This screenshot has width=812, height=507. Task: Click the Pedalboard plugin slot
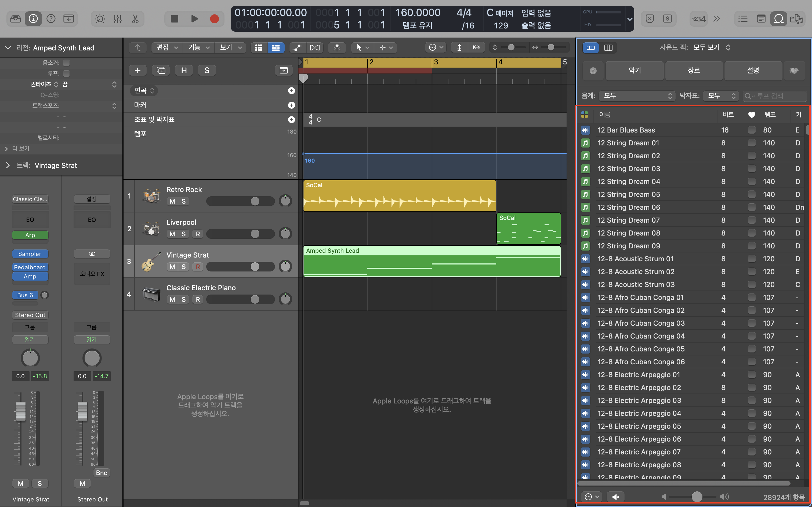(30, 267)
